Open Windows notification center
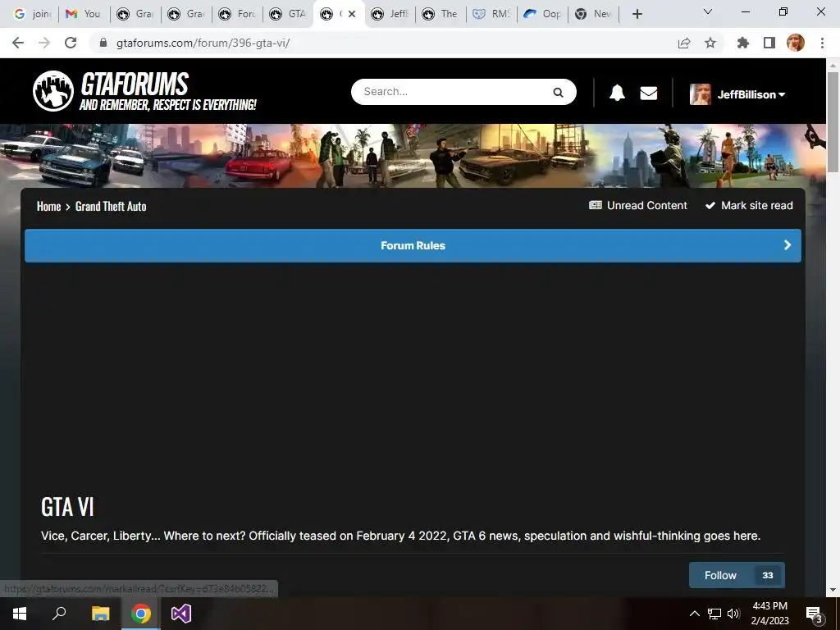 tap(815, 614)
